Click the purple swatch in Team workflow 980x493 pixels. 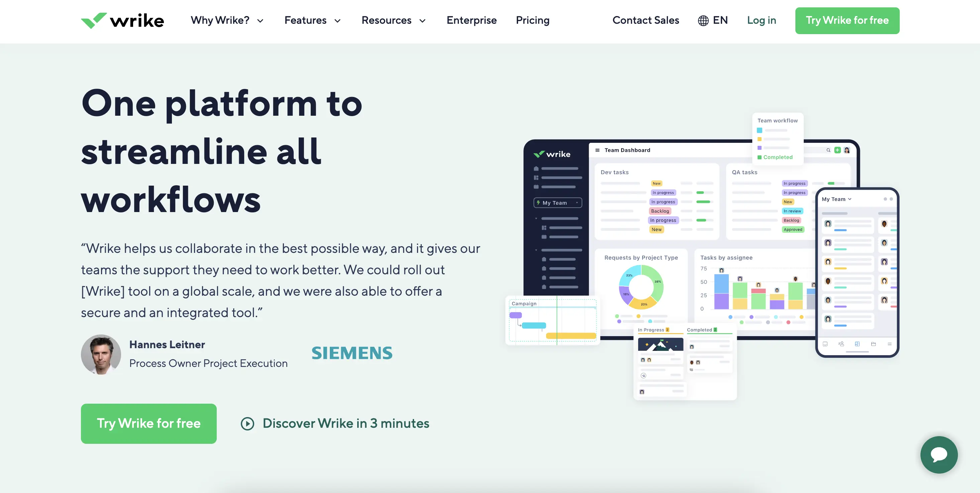click(x=759, y=148)
